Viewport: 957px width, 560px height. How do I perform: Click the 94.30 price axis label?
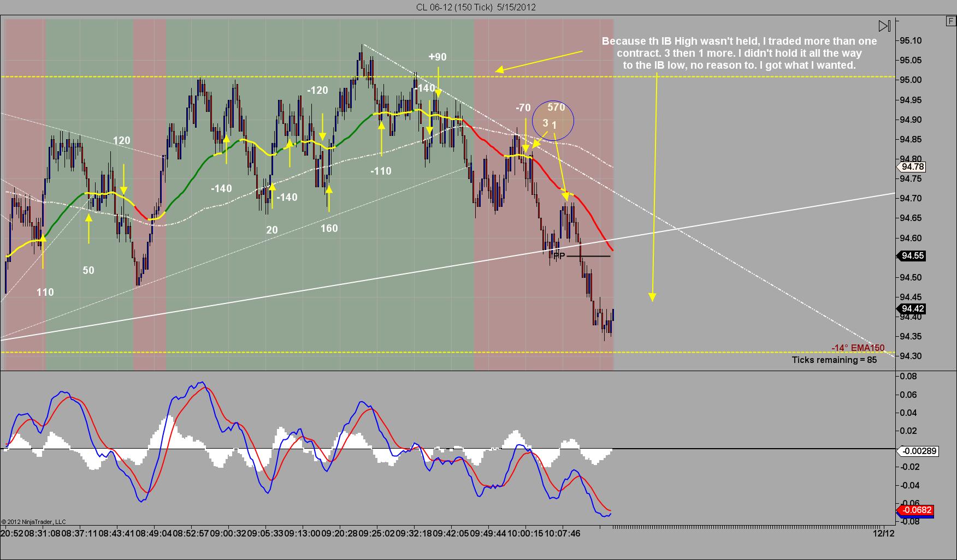(909, 356)
